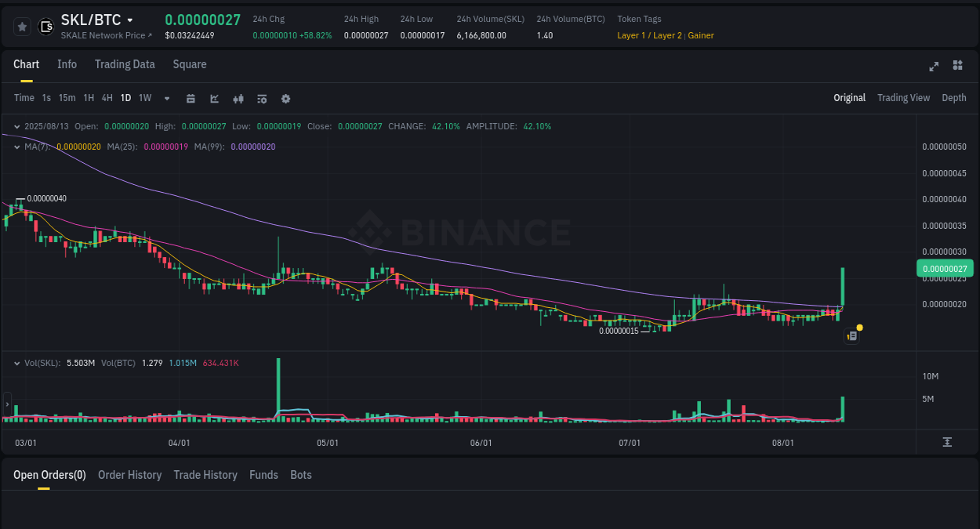Open the Funds tab
Viewport: 980px width, 529px height.
click(263, 475)
